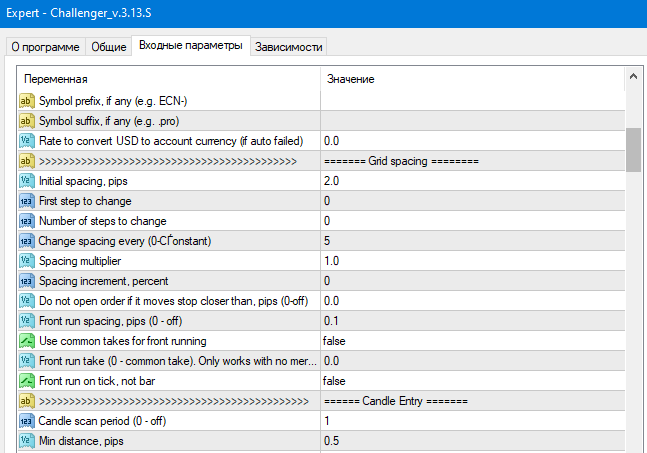Open the О программе tab
The width and height of the screenshot is (647, 453).
(x=45, y=47)
